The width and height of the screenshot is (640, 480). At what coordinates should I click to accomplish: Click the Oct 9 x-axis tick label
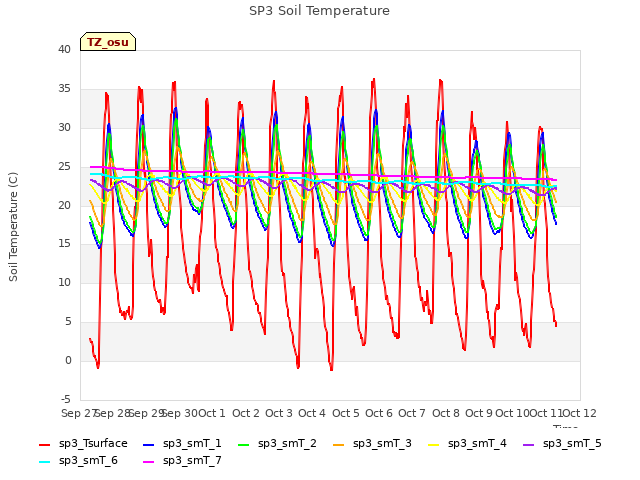479,413
